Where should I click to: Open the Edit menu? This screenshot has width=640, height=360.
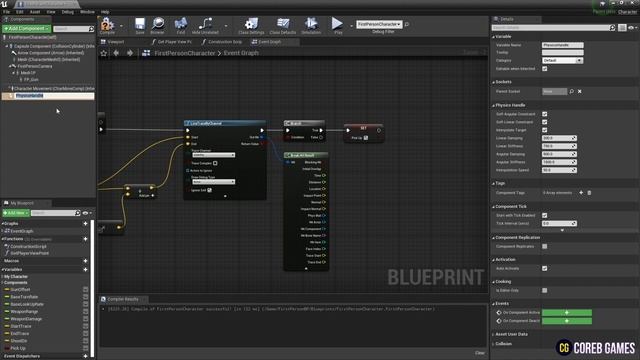click(x=20, y=12)
